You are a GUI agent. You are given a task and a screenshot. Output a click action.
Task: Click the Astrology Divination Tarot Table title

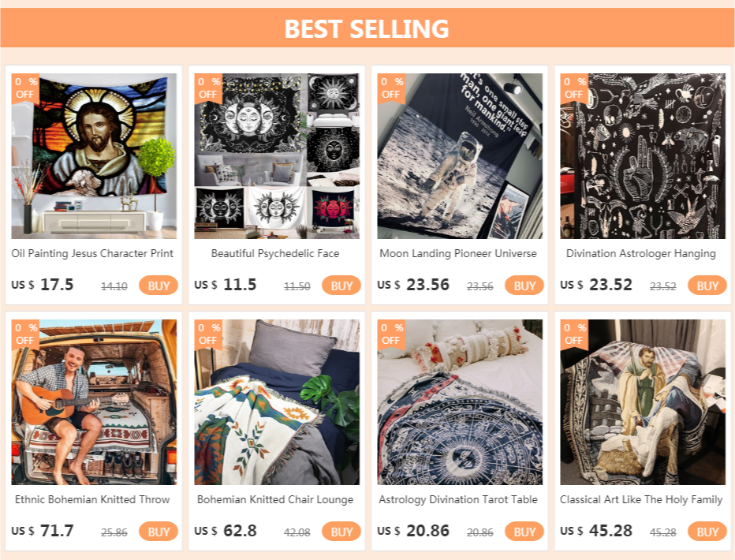(458, 499)
